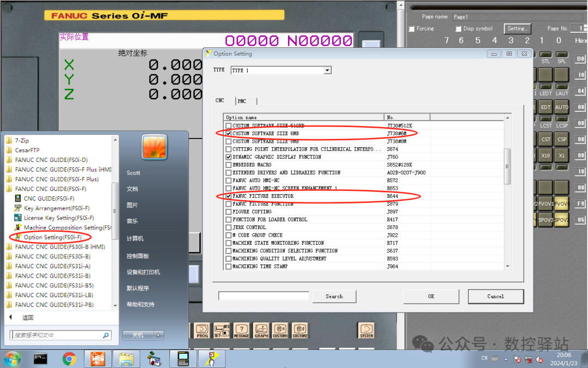Disable the FANUC PICTURE EXECUTOR option
Image resolution: width=588 pixels, height=368 pixels.
coord(228,196)
